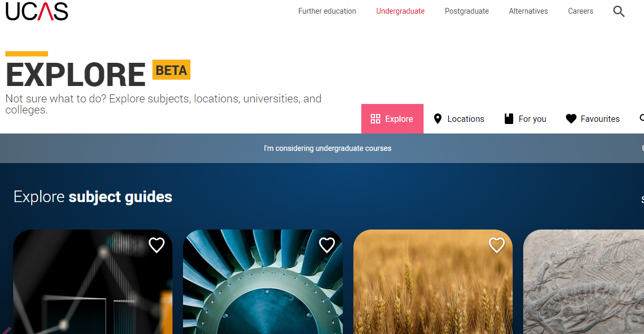644x334 pixels.
Task: Select the Undergraduate menu item
Action: [x=400, y=11]
